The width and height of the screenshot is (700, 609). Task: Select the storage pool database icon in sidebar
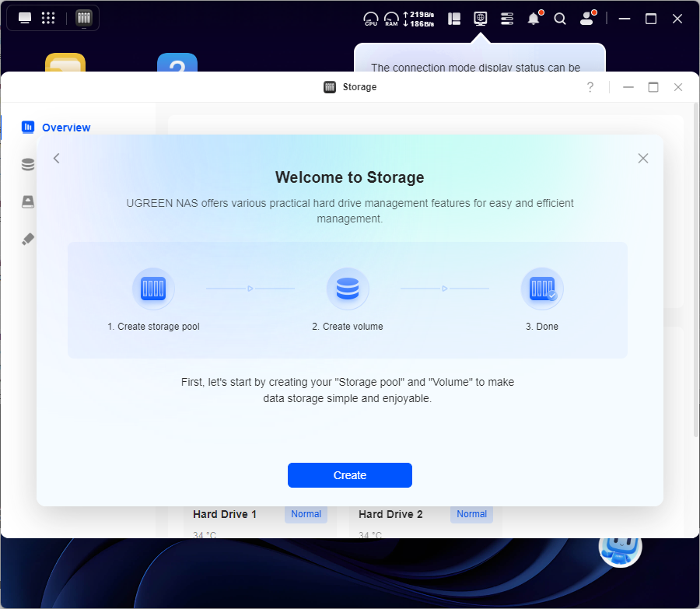[28, 164]
